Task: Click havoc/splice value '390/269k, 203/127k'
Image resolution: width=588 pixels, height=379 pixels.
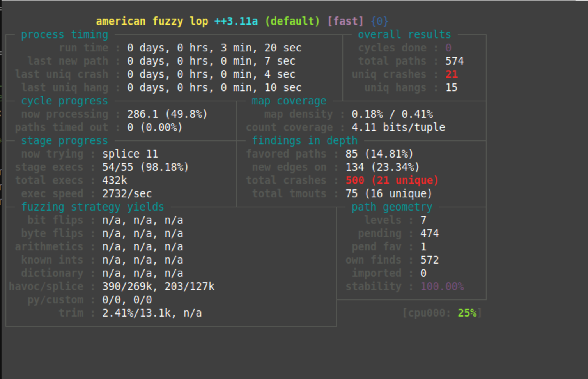Action: pyautogui.click(x=158, y=286)
